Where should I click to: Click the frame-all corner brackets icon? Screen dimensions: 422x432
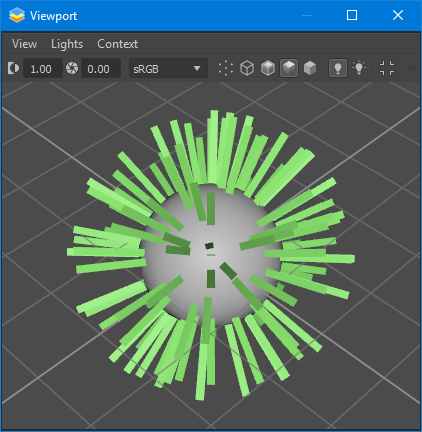[387, 68]
